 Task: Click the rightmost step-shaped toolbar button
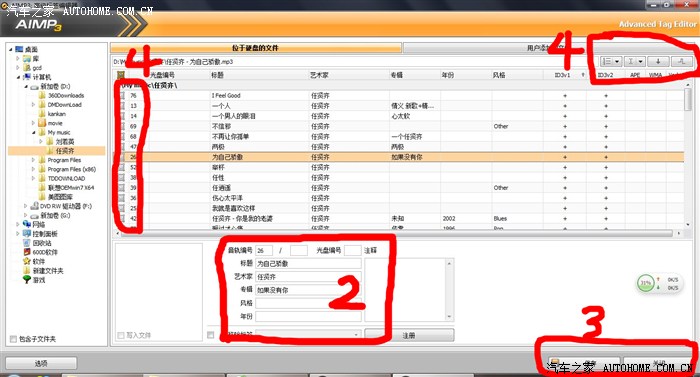pyautogui.click(x=681, y=61)
